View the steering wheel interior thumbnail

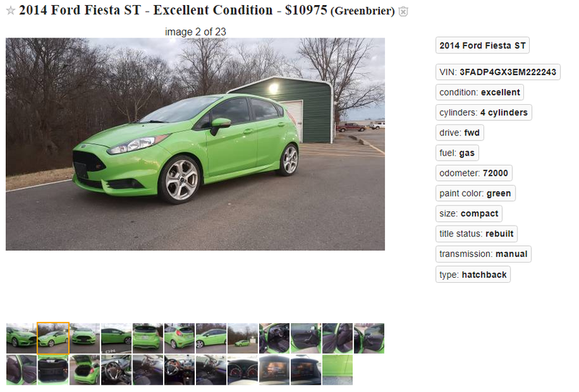[x=117, y=370]
